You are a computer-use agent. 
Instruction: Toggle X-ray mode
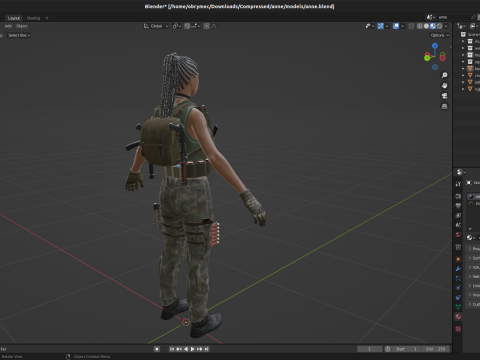click(411, 26)
